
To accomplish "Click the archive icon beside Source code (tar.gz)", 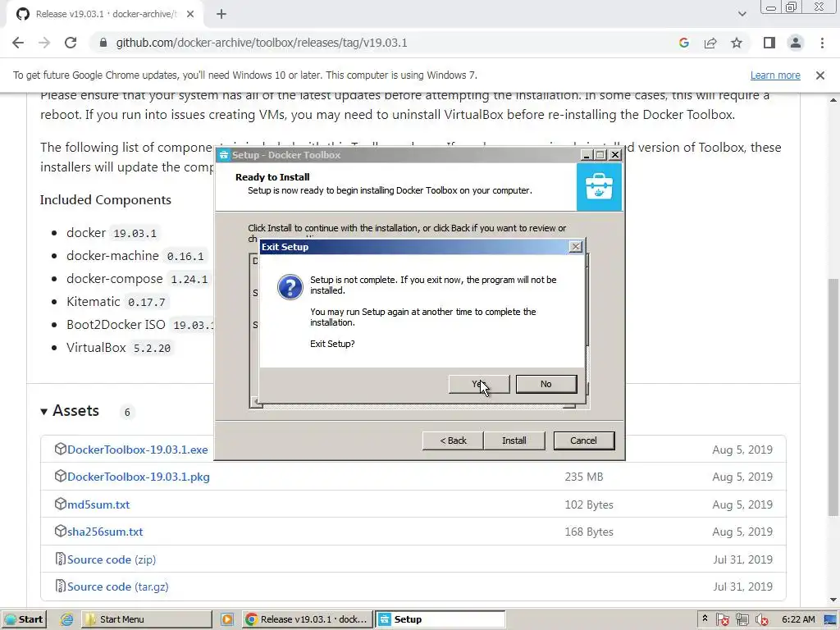I will [61, 587].
